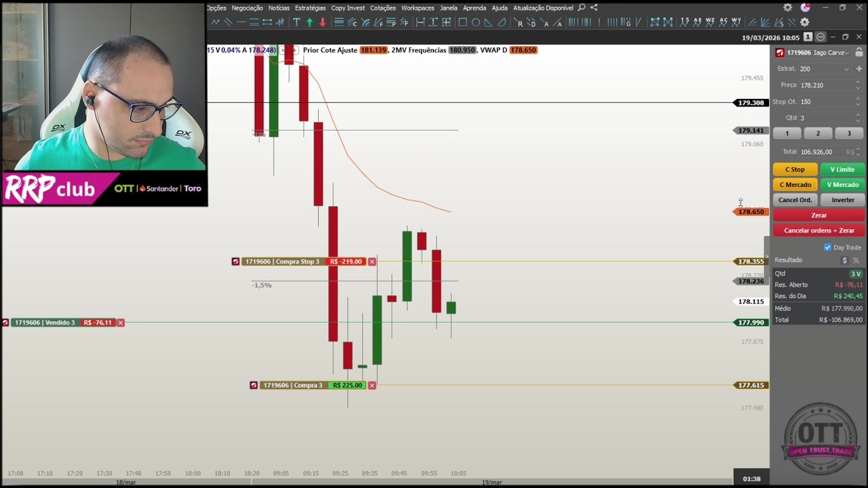Add a new strategy with plus icon
The height and width of the screenshot is (488, 868).
click(859, 68)
